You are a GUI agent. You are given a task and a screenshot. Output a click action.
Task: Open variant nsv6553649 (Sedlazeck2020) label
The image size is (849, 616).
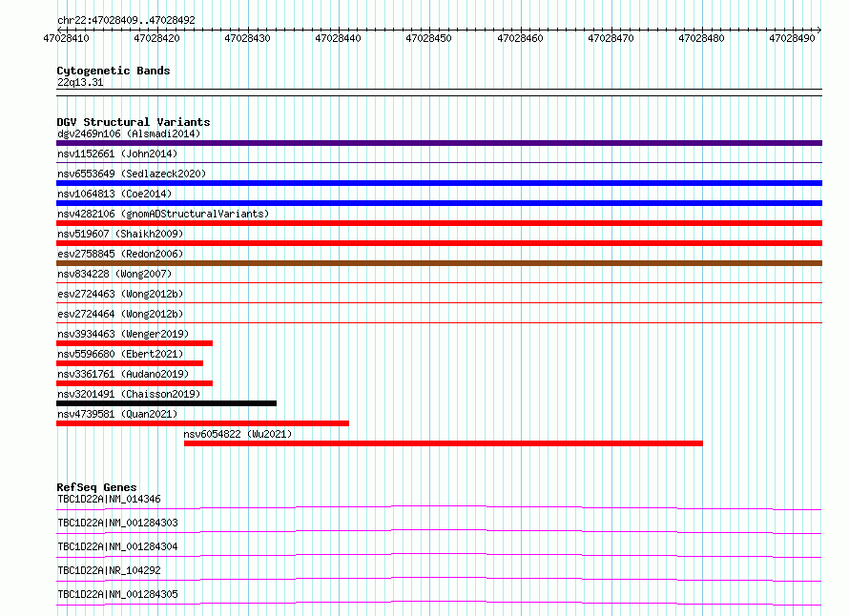132,174
